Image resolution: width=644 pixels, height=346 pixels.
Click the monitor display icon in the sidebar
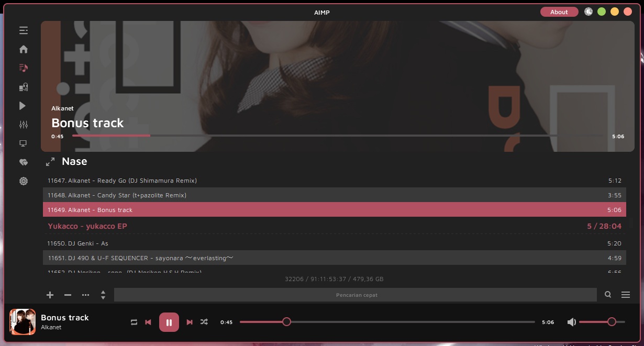tap(24, 143)
